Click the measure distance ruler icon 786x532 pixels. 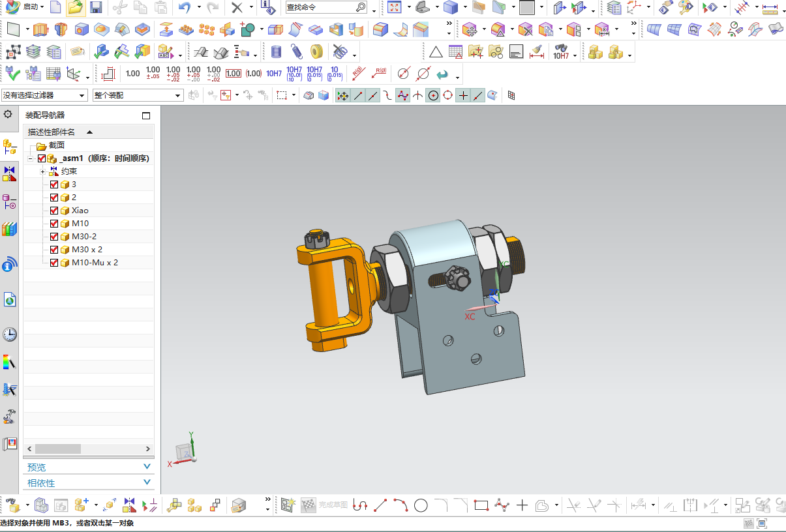(x=770, y=8)
